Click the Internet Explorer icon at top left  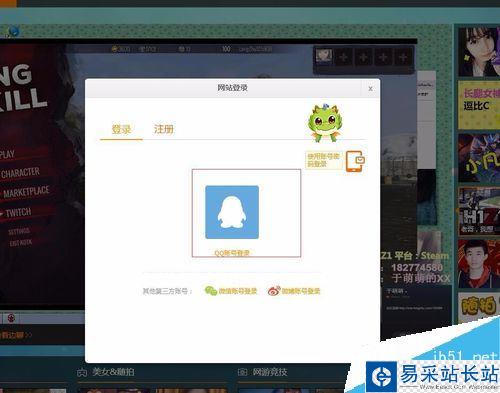tap(14, 31)
